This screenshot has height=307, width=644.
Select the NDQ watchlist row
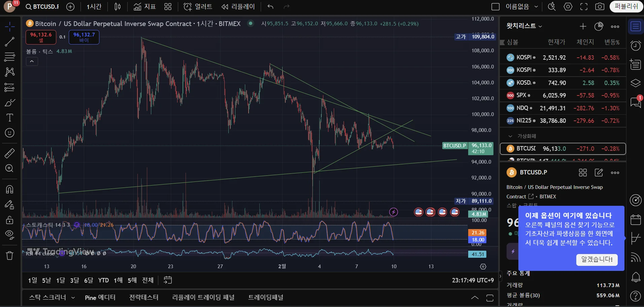563,108
